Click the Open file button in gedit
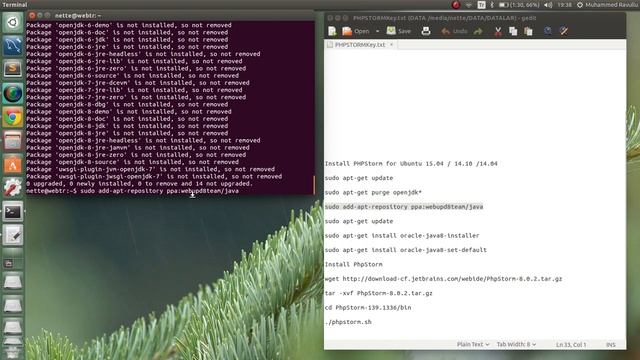640x360 pixels. pos(356,31)
